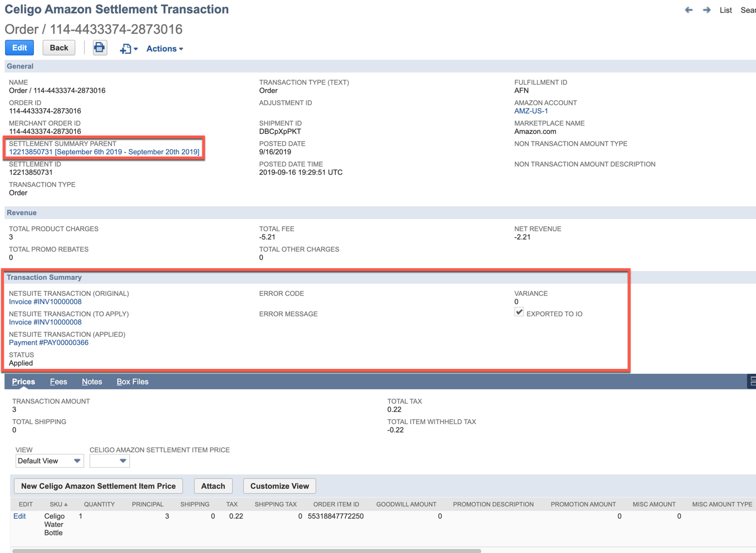Click the Goodwill Amount column header
The image size is (756, 553).
(x=406, y=504)
